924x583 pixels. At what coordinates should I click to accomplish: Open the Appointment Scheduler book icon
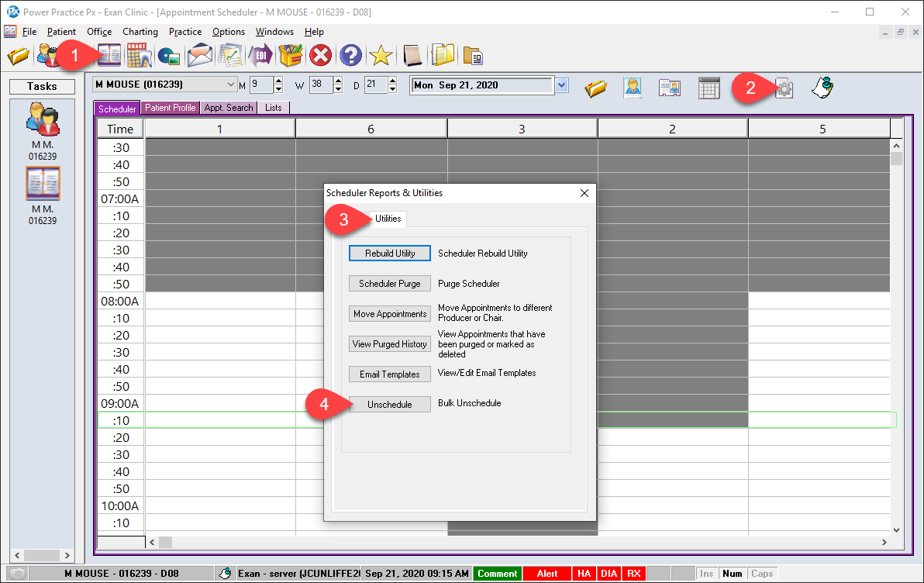109,56
